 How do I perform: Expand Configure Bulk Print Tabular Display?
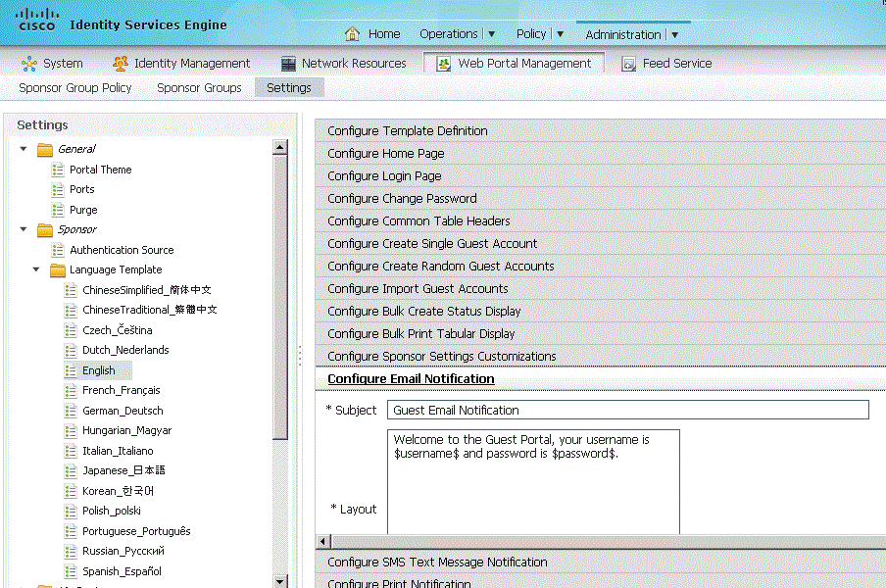pyautogui.click(x=600, y=334)
